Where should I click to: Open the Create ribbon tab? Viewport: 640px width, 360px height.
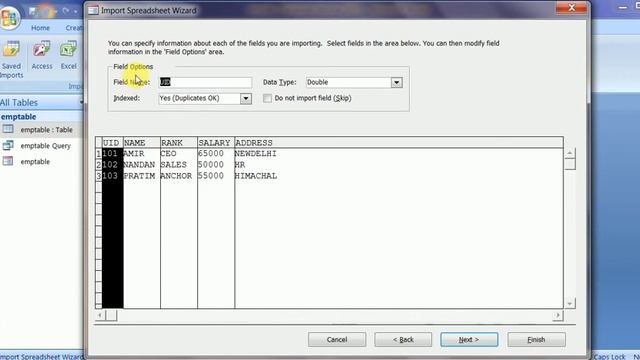pyautogui.click(x=74, y=28)
